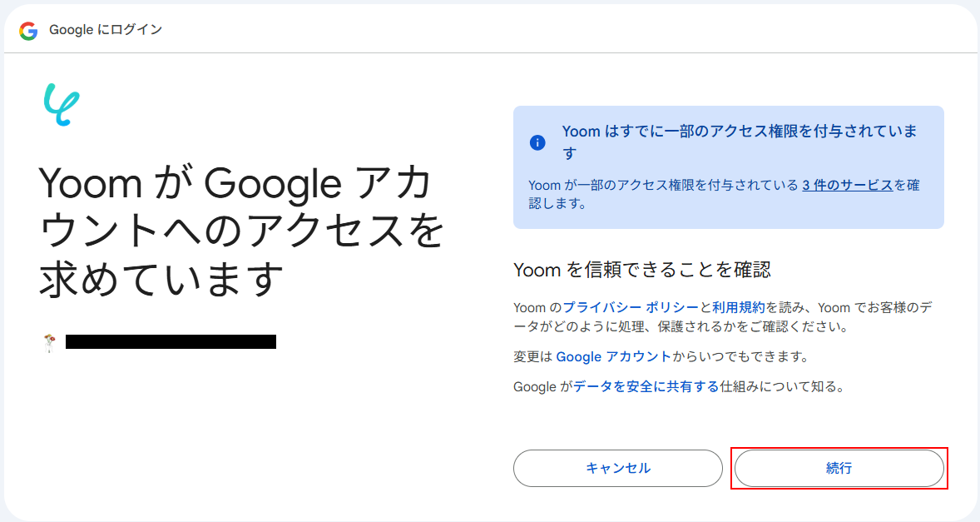Open the 利用規約 link

738,307
